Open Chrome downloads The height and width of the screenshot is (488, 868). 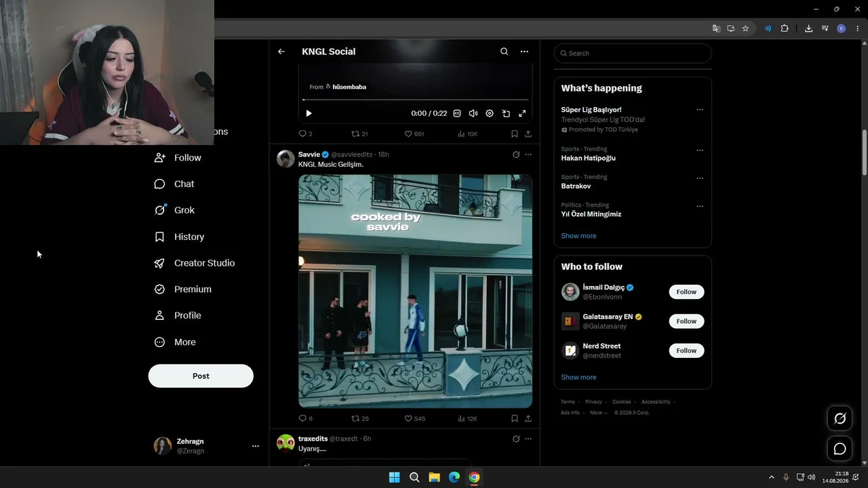point(808,28)
